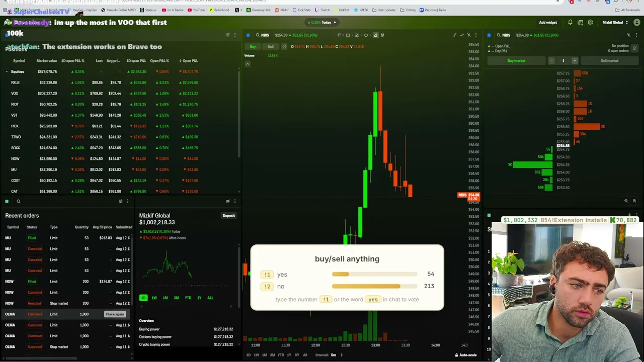This screenshot has width=644, height=362.
Task: Select the 1W range on account chart
Action: click(154, 298)
